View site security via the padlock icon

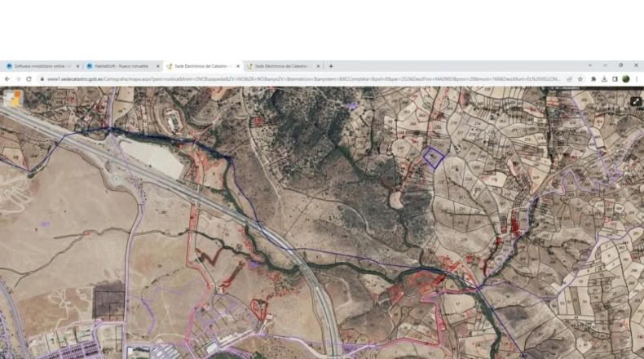pyautogui.click(x=42, y=79)
